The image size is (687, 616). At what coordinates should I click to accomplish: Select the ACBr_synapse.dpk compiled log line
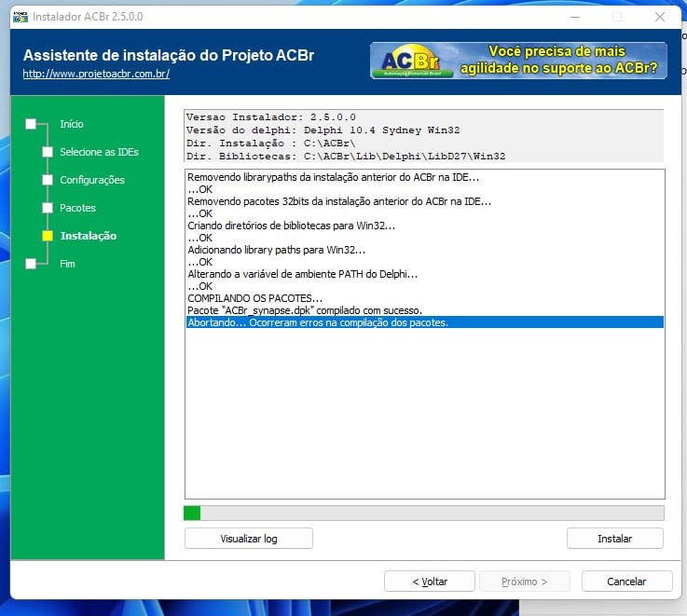click(424, 310)
